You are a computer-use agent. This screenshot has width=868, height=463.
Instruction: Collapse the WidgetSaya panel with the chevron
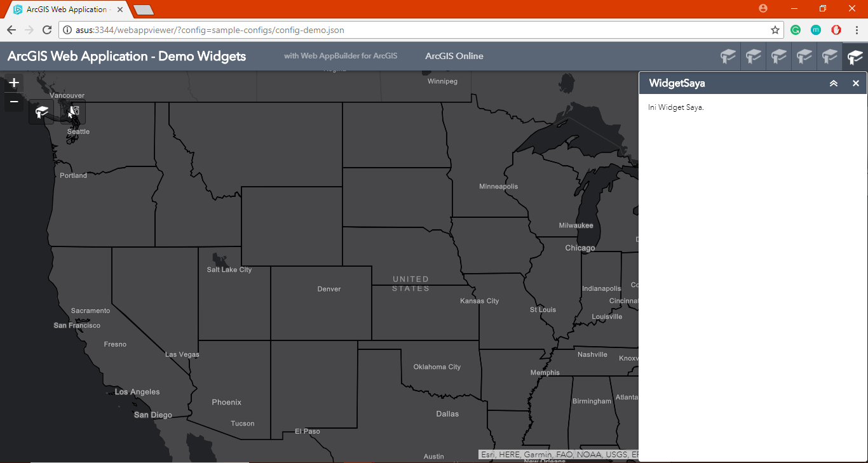[834, 83]
